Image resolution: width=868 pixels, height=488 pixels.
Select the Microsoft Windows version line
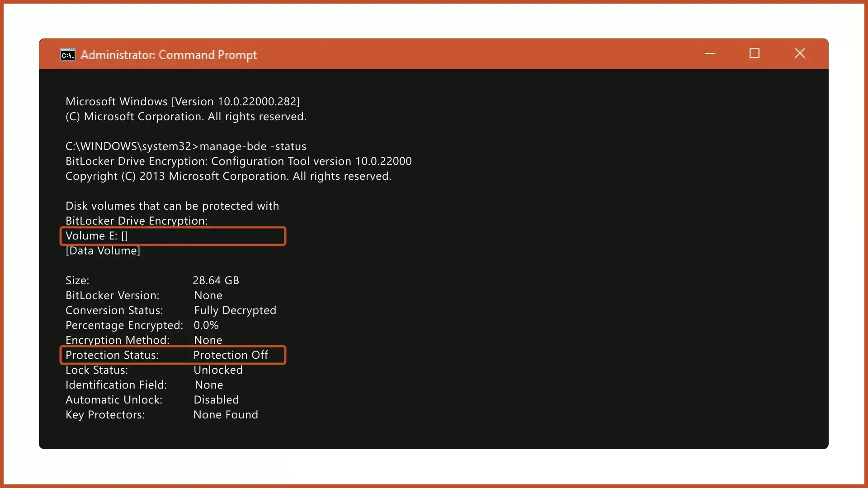(x=183, y=101)
